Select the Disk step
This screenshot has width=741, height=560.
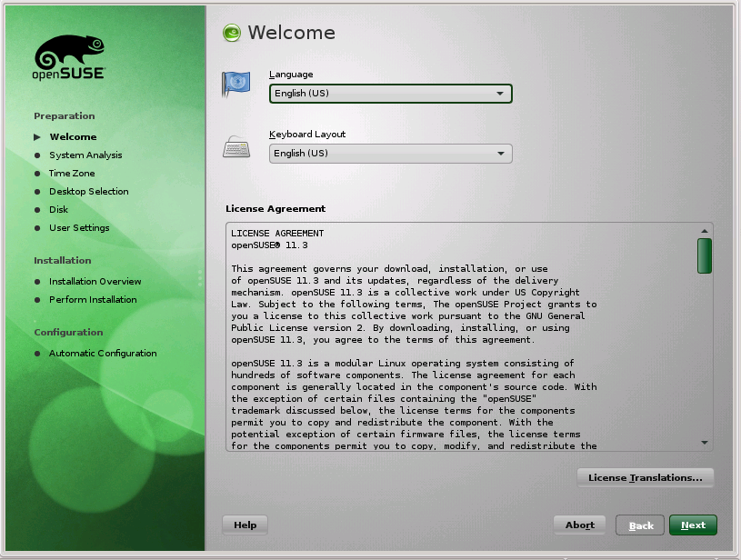58,209
